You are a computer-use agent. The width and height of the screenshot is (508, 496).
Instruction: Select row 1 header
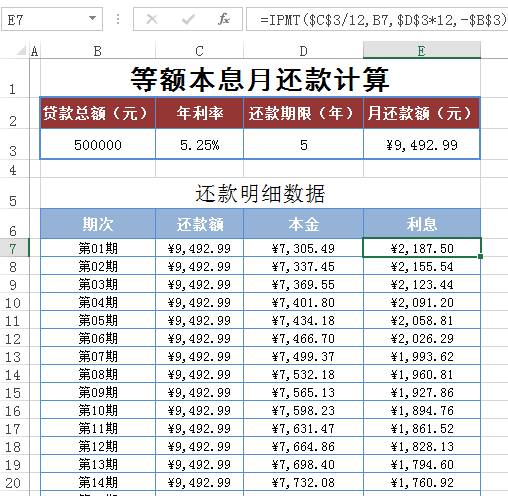click(13, 78)
